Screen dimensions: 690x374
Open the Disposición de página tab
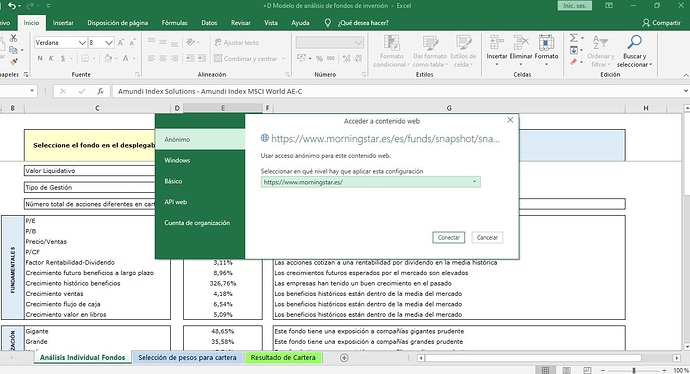[117, 23]
